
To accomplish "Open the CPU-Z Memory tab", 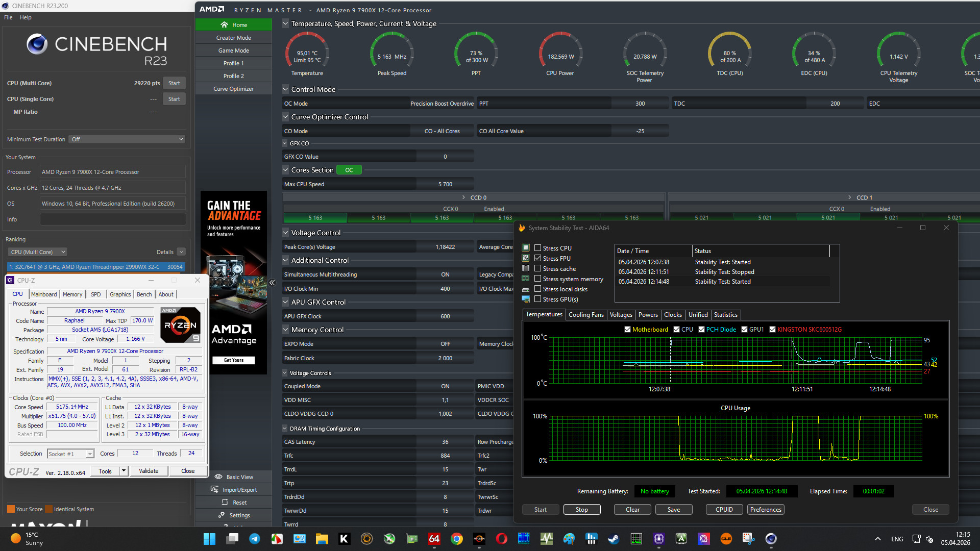I will 72,294.
